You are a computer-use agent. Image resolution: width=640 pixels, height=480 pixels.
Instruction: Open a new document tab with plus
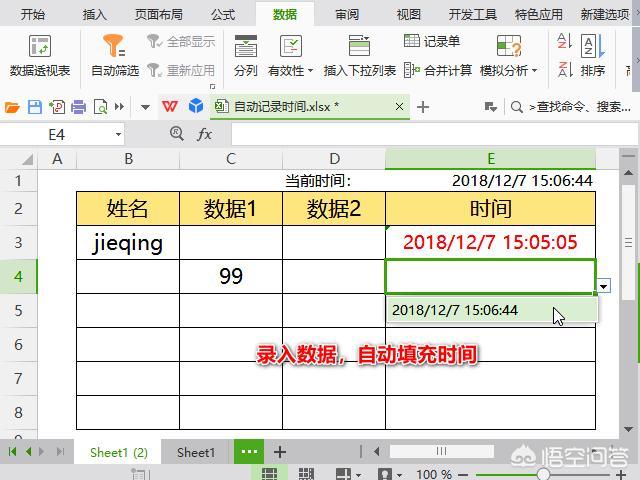[423, 107]
